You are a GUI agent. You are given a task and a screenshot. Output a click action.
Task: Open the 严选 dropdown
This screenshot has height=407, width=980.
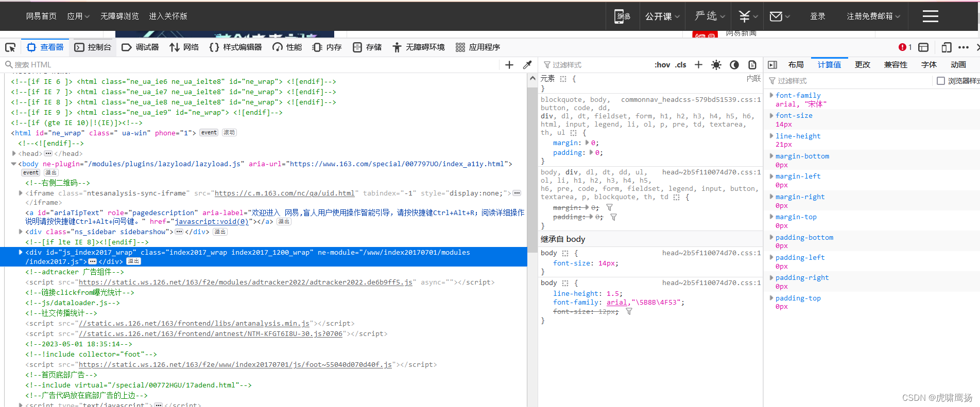710,16
